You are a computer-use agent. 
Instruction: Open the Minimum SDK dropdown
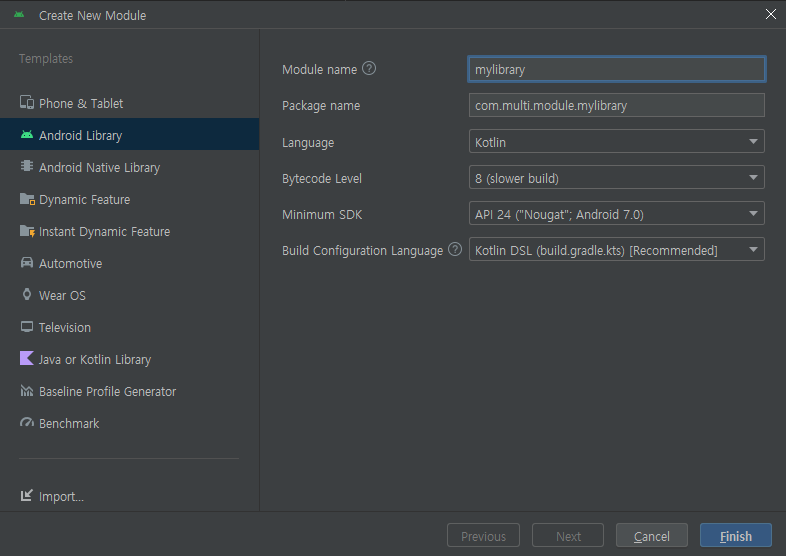(x=617, y=214)
